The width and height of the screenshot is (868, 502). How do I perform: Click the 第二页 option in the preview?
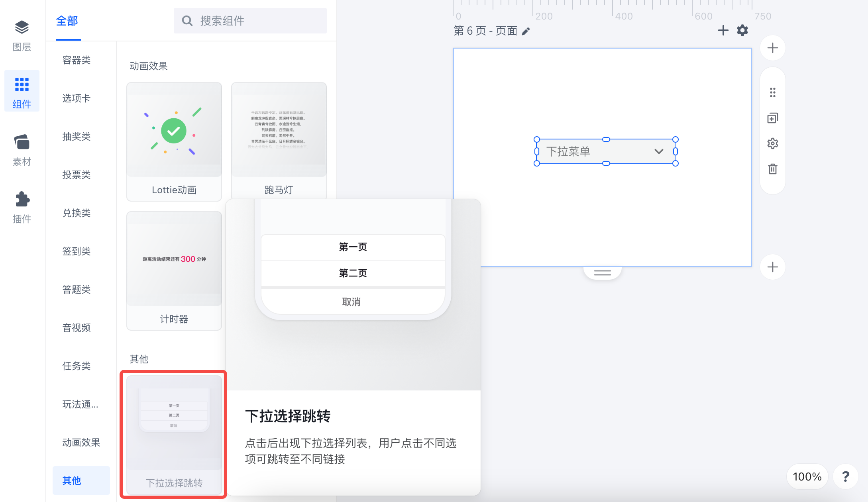pyautogui.click(x=353, y=273)
